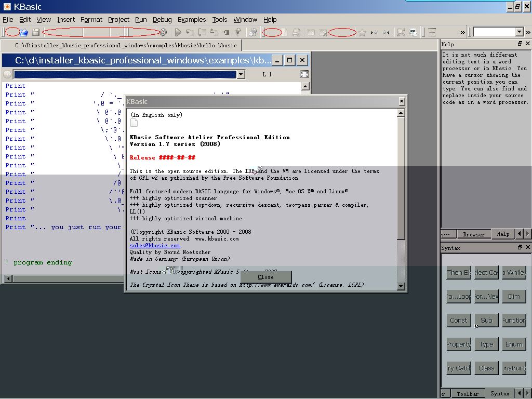Switch to the Browser tab
532x399 pixels.
(x=474, y=234)
